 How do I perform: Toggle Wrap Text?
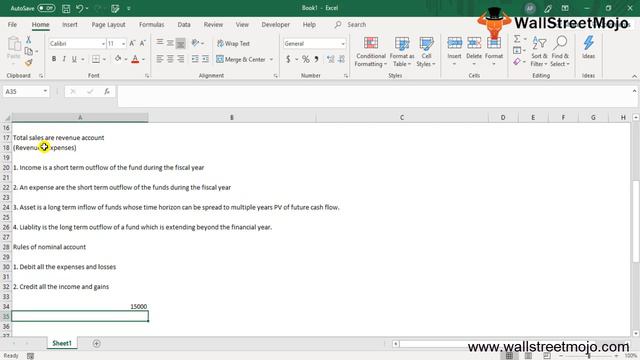[x=233, y=43]
